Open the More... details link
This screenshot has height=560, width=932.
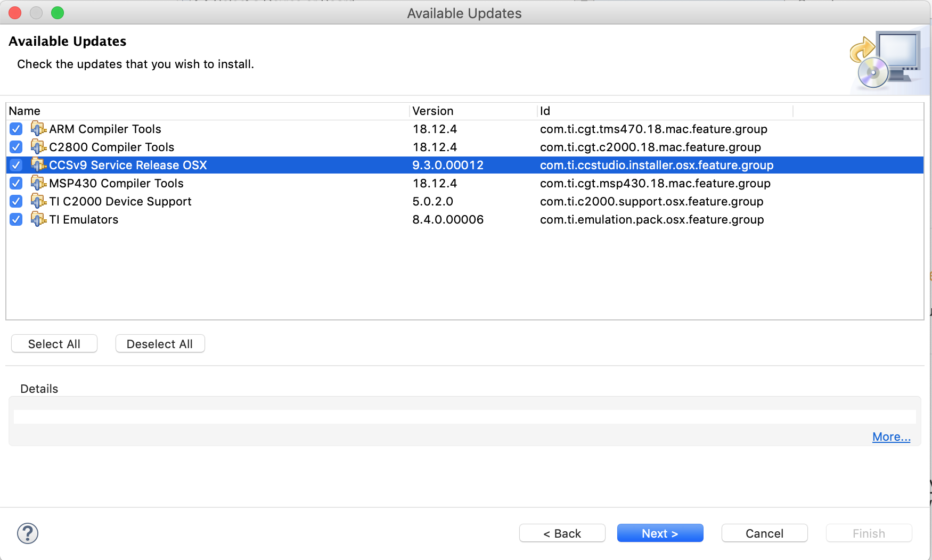pos(891,437)
